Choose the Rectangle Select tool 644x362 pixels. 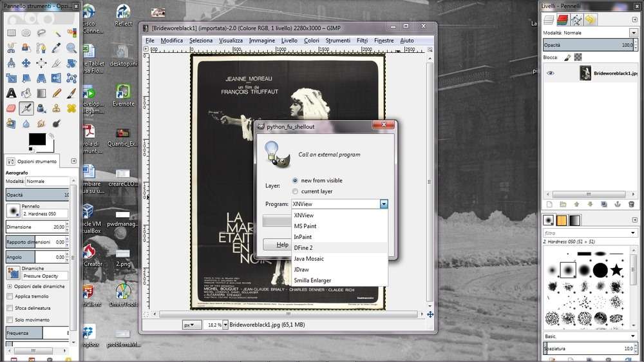[x=11, y=33]
